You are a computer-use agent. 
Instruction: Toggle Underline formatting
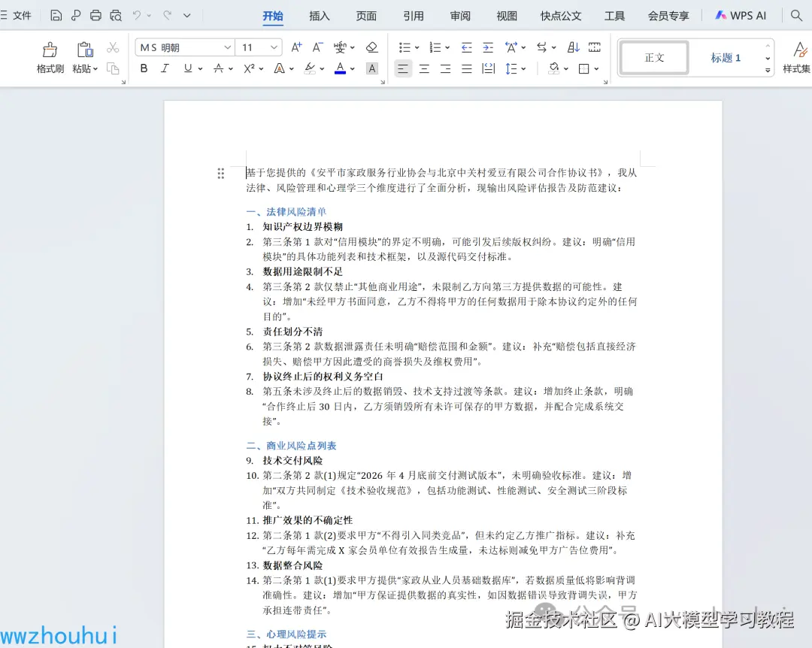tap(187, 68)
